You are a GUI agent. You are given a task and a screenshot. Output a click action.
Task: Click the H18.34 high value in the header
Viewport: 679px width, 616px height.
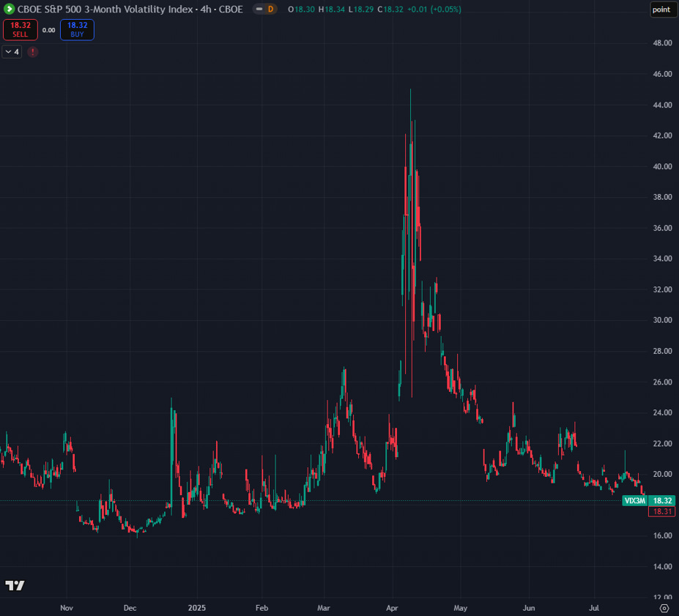coord(332,9)
